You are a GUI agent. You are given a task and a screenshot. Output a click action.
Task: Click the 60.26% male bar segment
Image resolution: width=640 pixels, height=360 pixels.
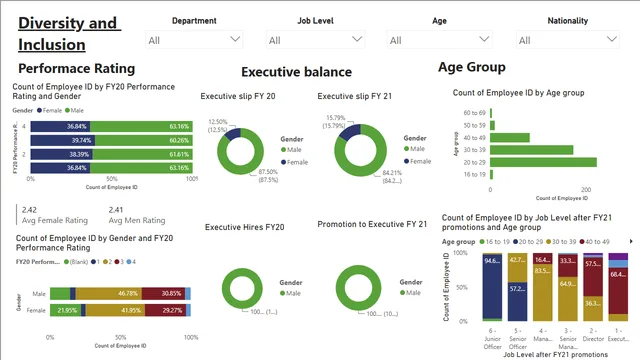(144, 140)
